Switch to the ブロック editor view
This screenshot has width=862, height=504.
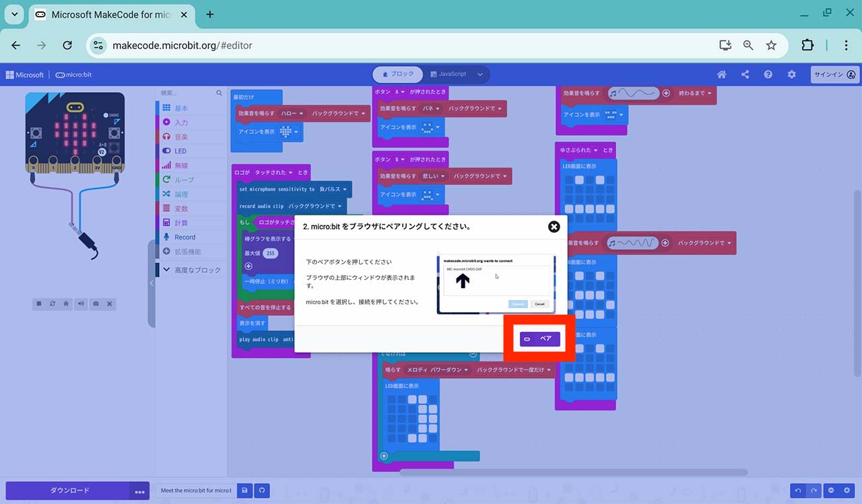(398, 74)
